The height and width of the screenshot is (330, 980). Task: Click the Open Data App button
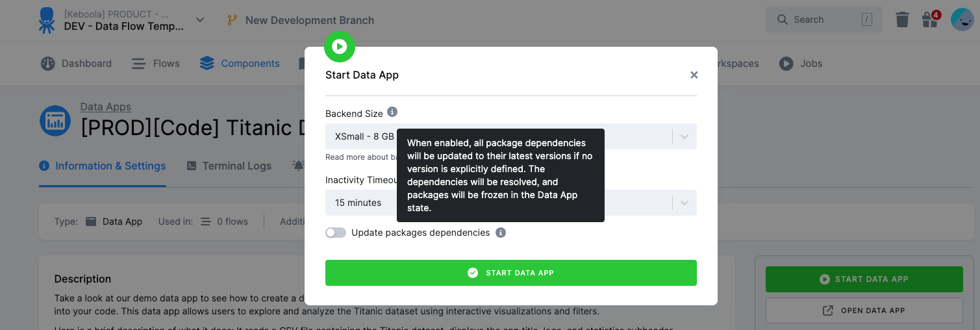[x=864, y=311]
